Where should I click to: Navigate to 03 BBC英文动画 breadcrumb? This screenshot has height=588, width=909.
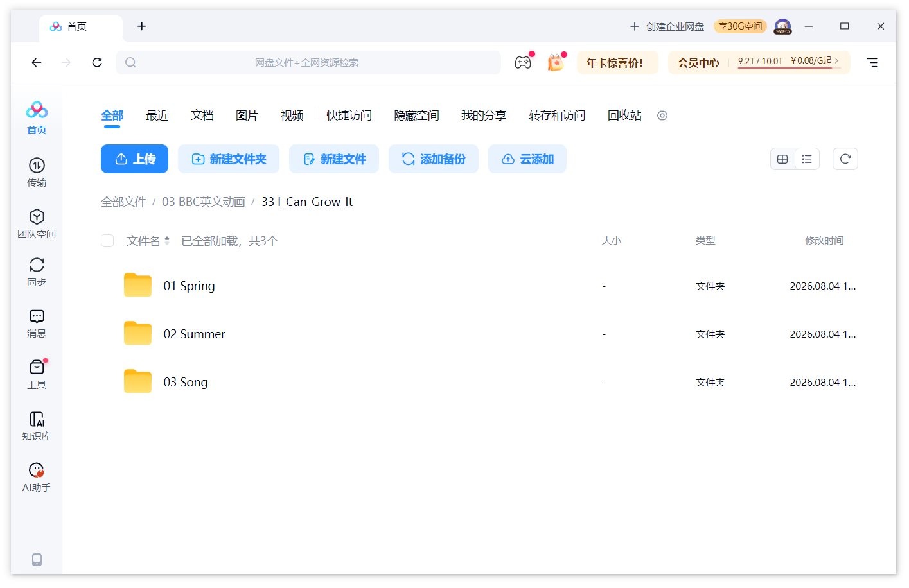tap(204, 202)
